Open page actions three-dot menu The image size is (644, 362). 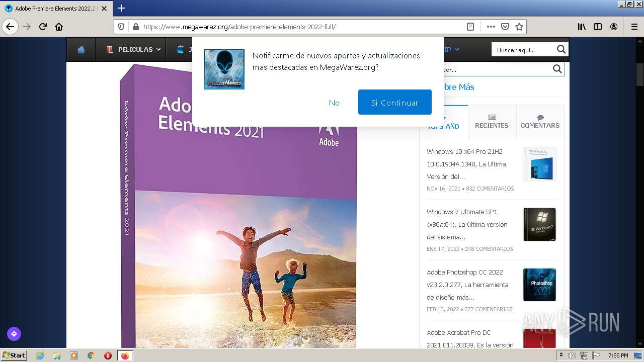[491, 27]
